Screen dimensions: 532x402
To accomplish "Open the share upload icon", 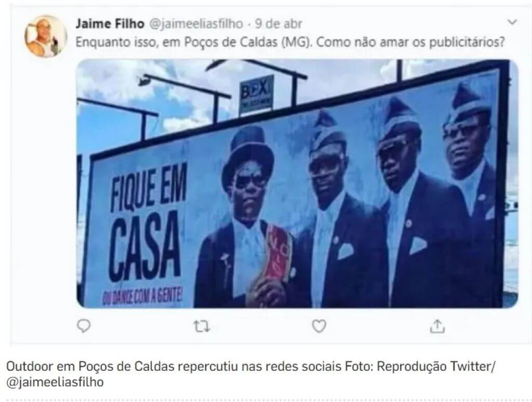I will 437,326.
